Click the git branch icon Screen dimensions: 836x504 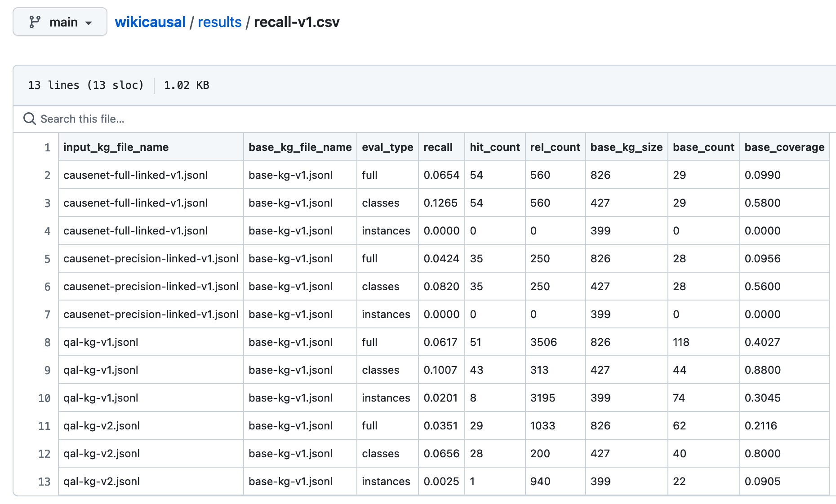tap(35, 22)
